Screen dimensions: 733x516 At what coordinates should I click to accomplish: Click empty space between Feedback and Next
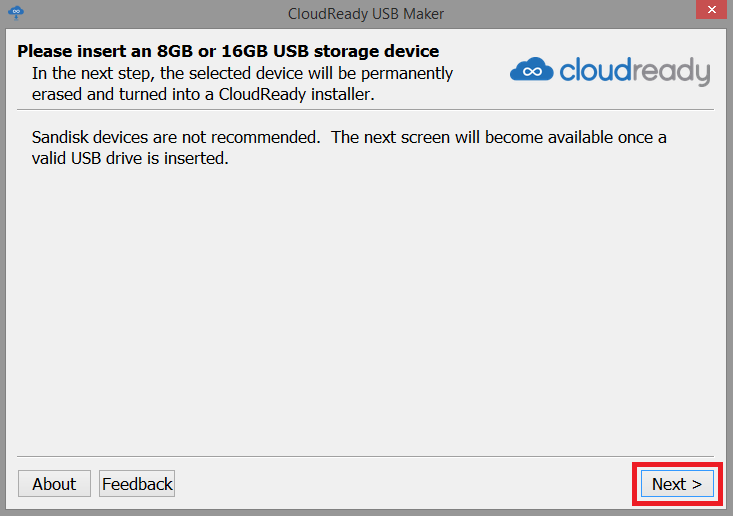point(400,484)
